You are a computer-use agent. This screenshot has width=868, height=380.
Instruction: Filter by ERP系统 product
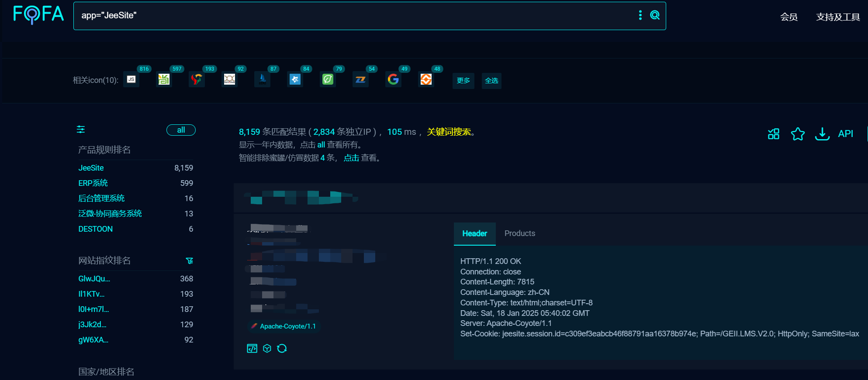[93, 183]
